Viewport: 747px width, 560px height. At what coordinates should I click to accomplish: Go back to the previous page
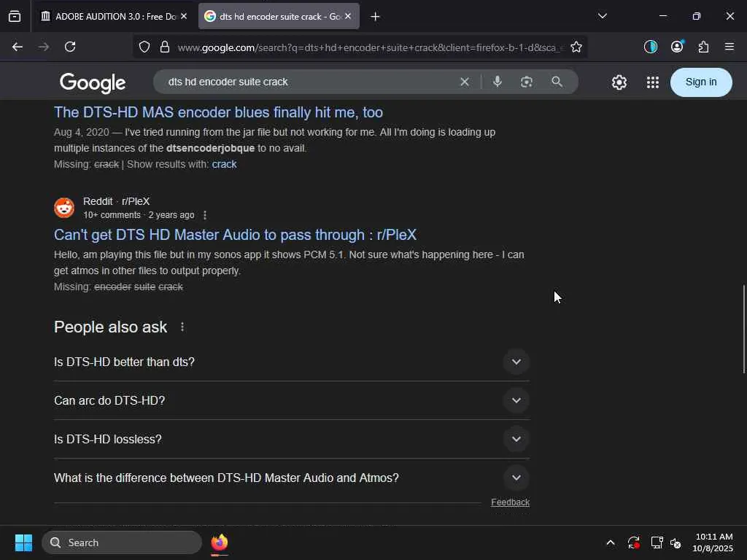coord(18,47)
